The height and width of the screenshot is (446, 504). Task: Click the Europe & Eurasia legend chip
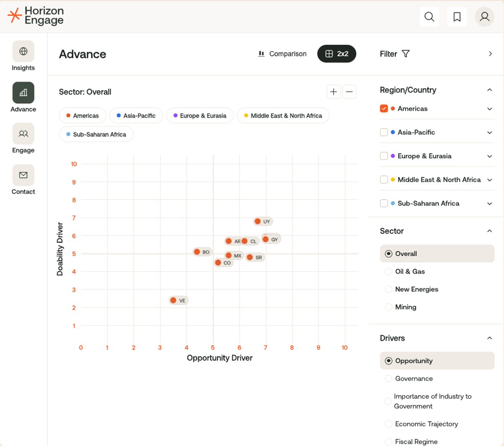pyautogui.click(x=200, y=116)
